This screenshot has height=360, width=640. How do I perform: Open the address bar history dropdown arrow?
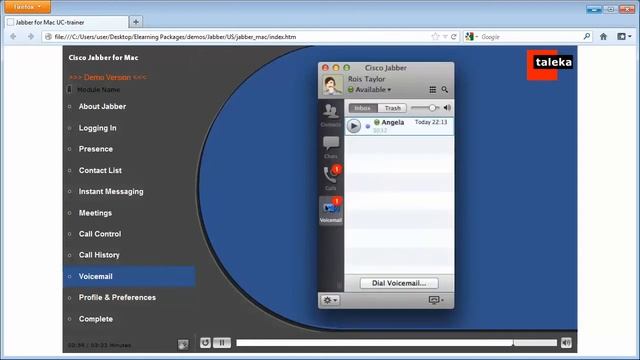(445, 37)
